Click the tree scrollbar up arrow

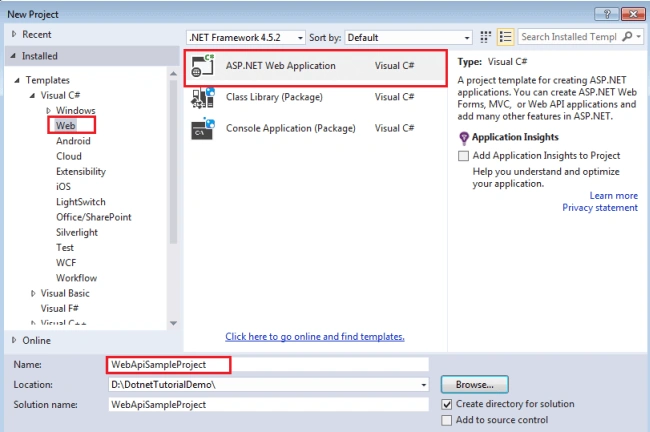pos(173,73)
